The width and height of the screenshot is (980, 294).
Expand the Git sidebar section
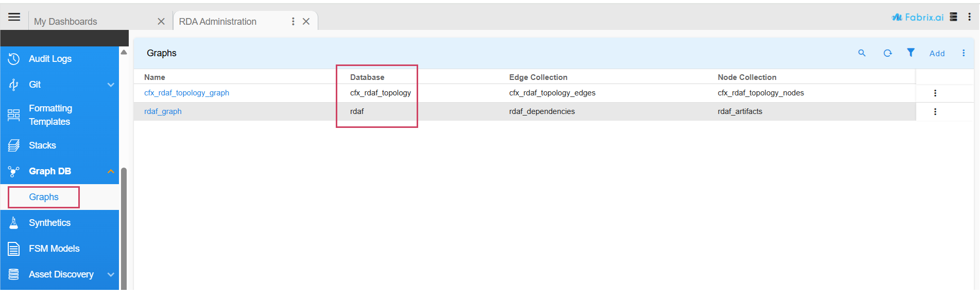pos(111,85)
